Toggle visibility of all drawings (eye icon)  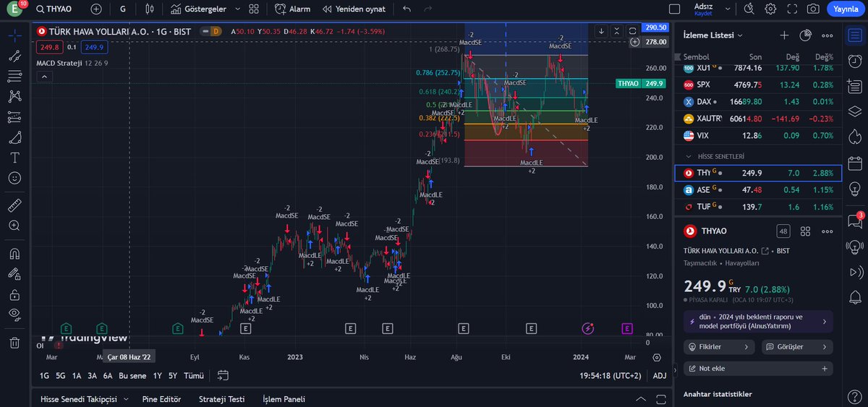[x=14, y=314]
